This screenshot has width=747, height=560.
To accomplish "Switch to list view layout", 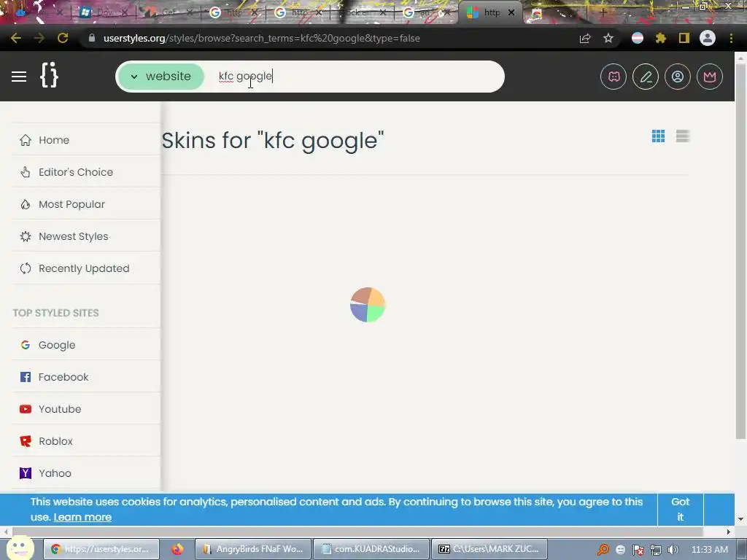I will (x=683, y=136).
